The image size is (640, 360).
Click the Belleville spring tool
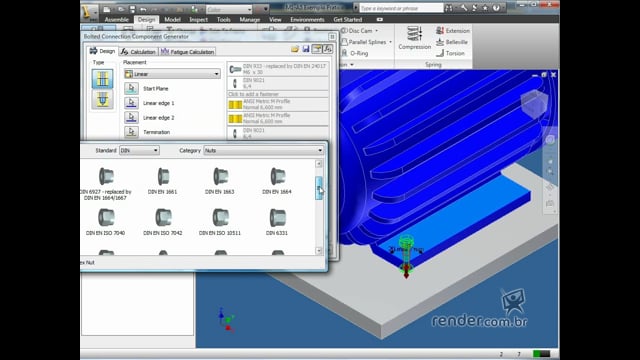pyautogui.click(x=451, y=42)
